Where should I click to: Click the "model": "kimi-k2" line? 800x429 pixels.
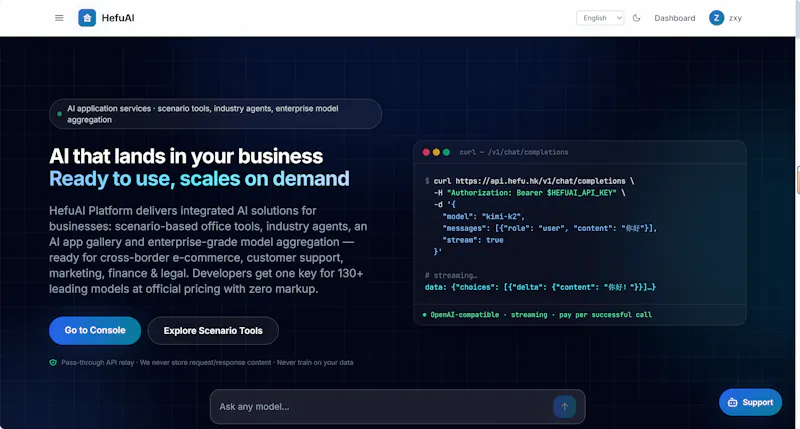point(484,216)
